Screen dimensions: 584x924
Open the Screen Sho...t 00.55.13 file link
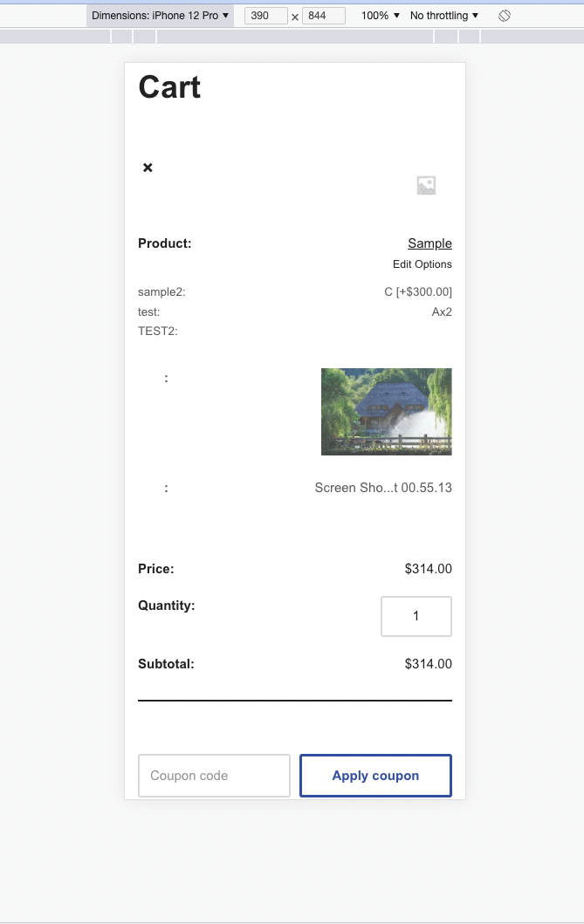click(x=383, y=488)
